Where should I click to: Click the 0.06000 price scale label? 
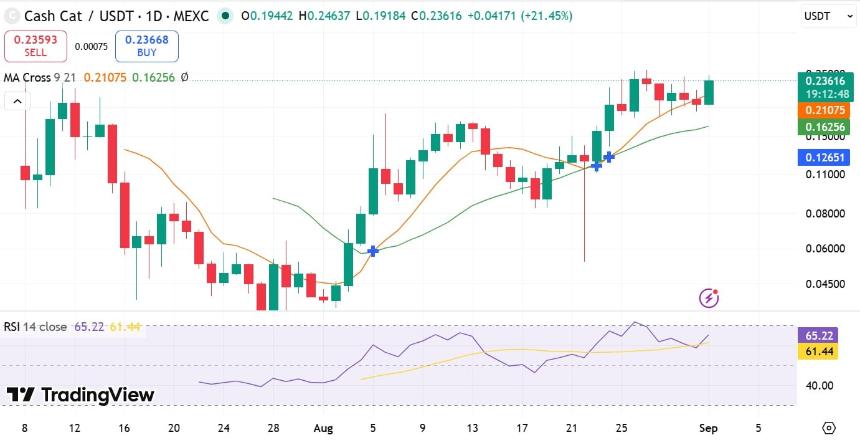(825, 249)
